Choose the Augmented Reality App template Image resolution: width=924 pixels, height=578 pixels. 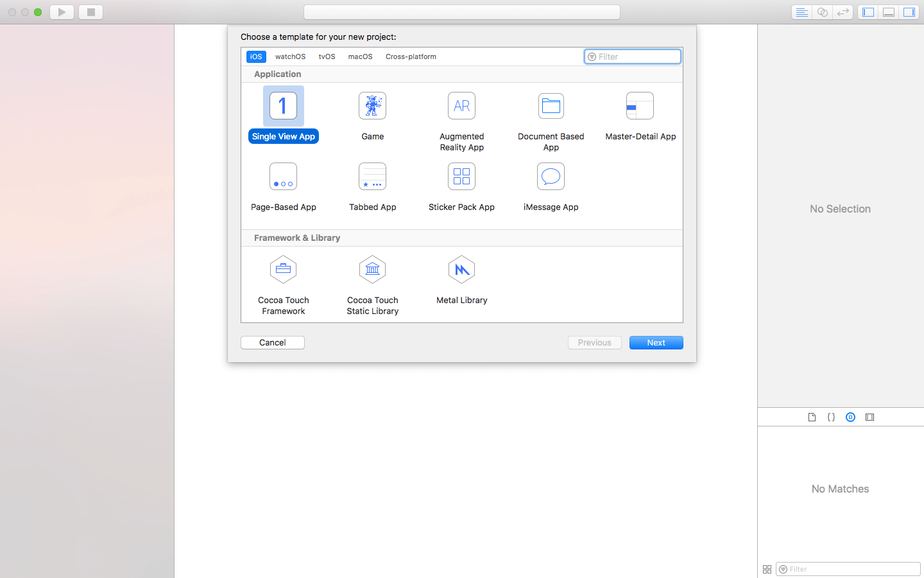pyautogui.click(x=461, y=107)
